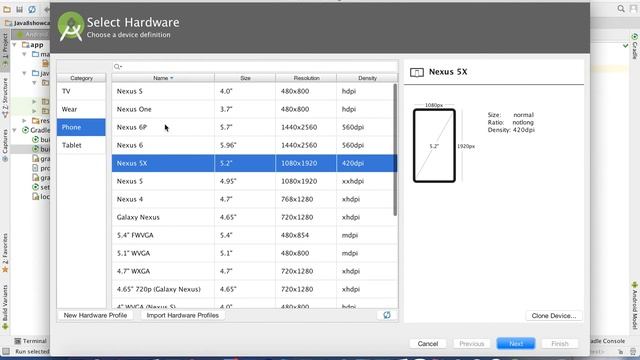Click the device list vertical scrollbar
640x360 pixels.
coord(395,149)
